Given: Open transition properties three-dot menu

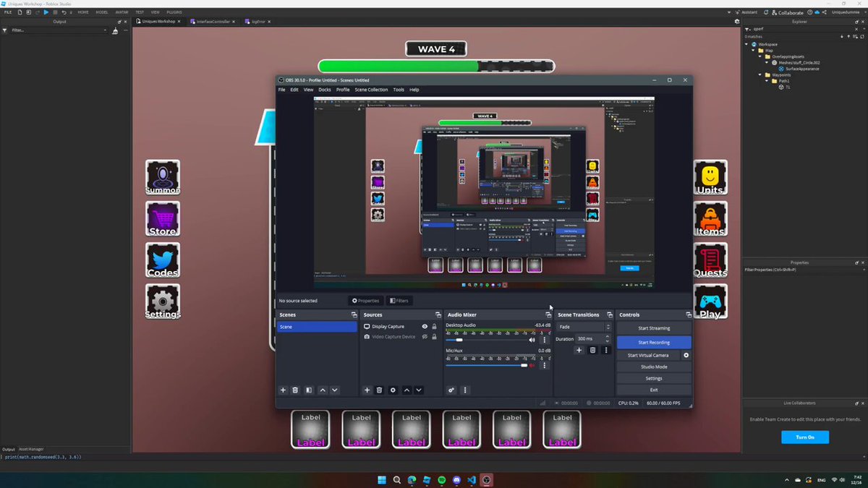Looking at the screenshot, I should 606,350.
